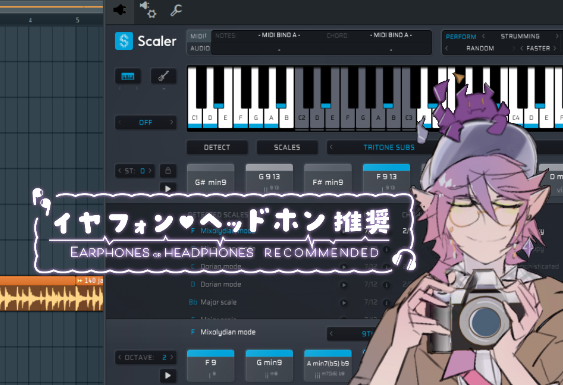Screen dimensions: 563x385
Task: Click the 7/12 value for D Dorian
Action: pyautogui.click(x=371, y=284)
